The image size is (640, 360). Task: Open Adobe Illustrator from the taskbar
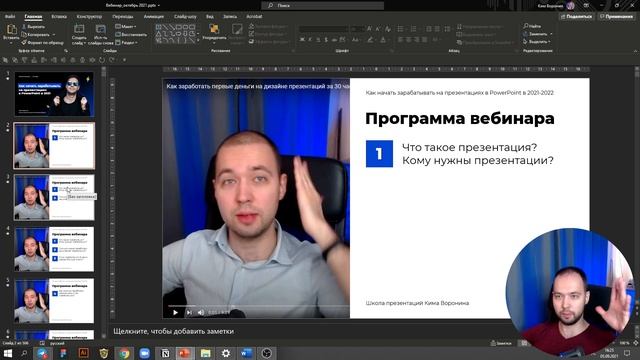click(x=83, y=353)
